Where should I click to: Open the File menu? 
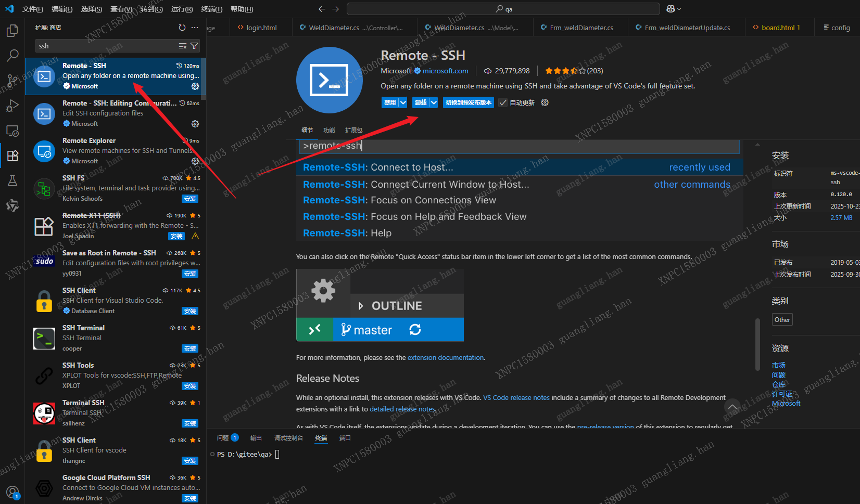click(33, 9)
